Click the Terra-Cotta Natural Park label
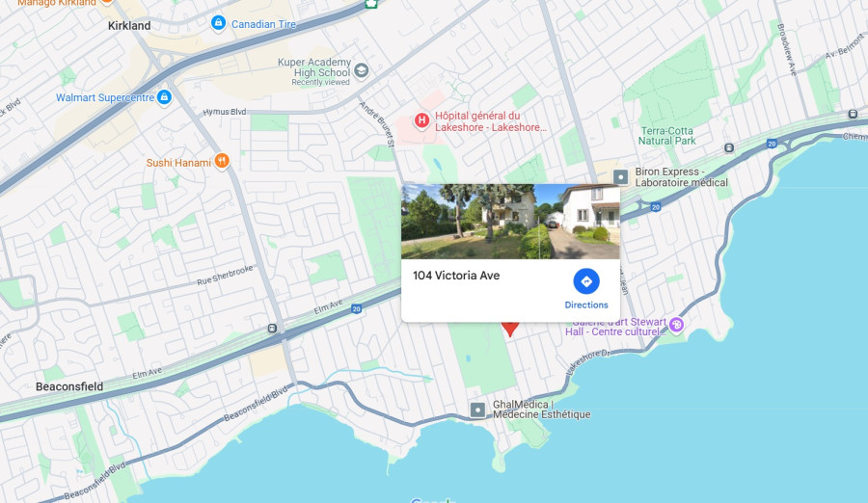The image size is (868, 503). [667, 136]
